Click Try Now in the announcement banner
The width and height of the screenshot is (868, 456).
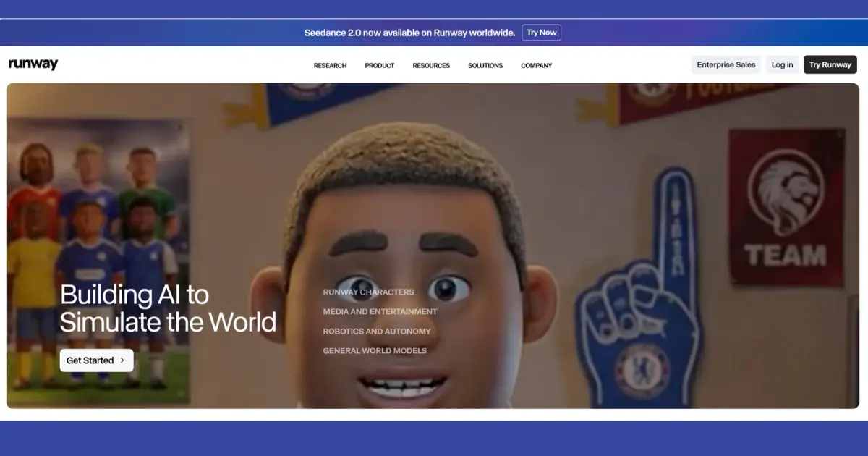(x=542, y=33)
